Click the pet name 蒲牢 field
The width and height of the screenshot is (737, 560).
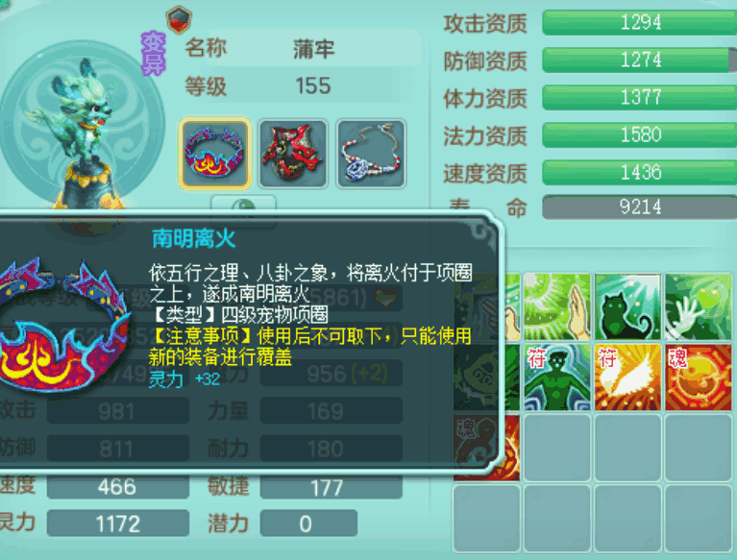click(313, 48)
